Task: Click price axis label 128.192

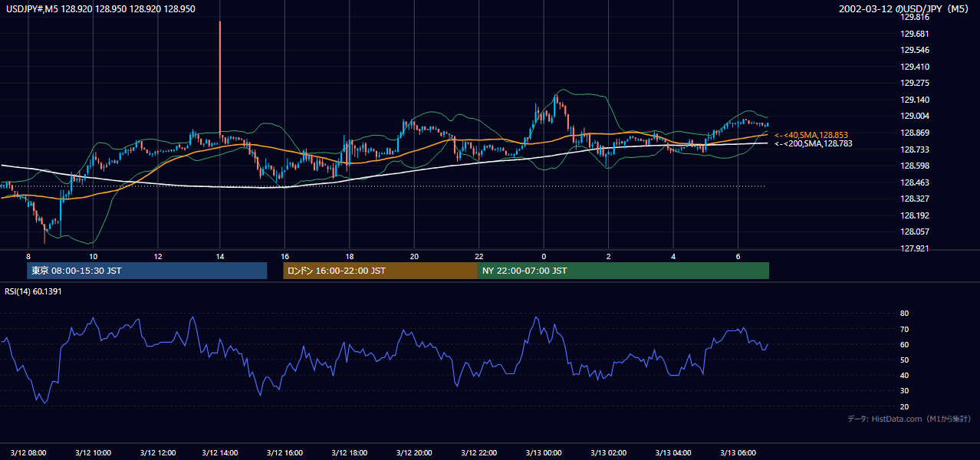Action: [915, 215]
